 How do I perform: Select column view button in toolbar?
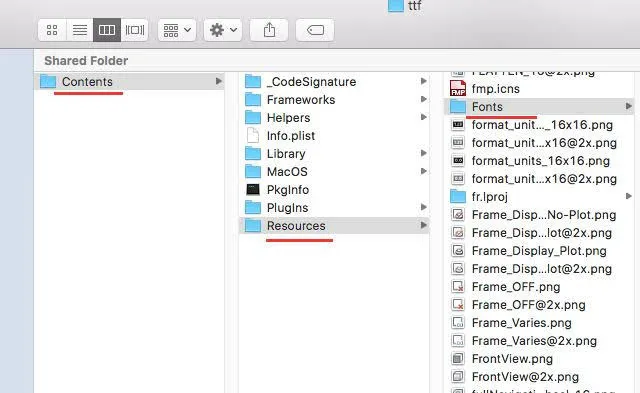click(107, 30)
